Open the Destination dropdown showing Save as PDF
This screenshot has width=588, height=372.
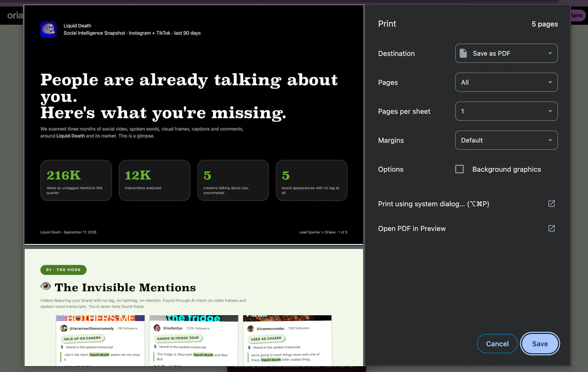(506, 53)
